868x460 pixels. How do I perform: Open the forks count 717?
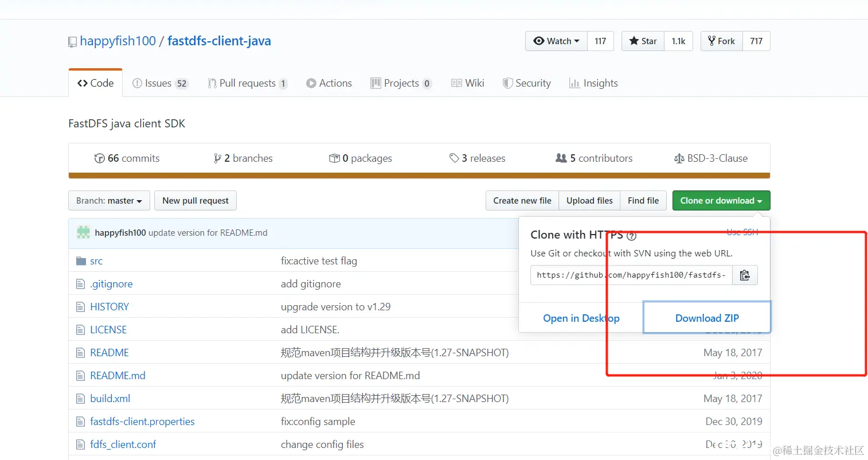click(x=756, y=41)
